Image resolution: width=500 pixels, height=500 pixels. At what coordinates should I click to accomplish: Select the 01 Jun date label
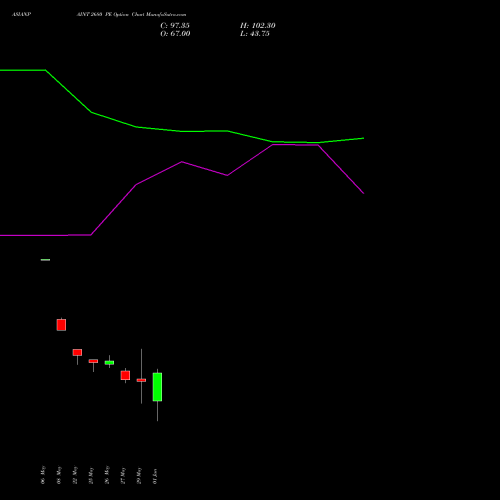pyautogui.click(x=155, y=476)
